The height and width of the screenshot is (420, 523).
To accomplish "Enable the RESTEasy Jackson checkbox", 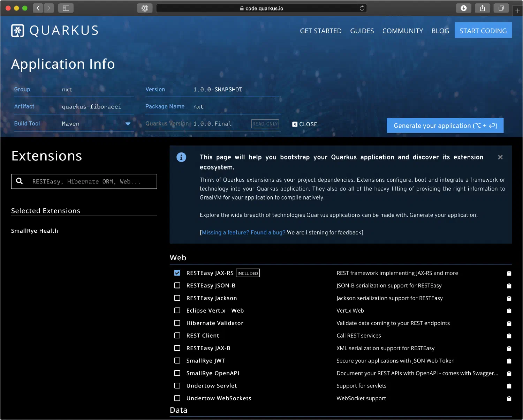I will pyautogui.click(x=177, y=298).
